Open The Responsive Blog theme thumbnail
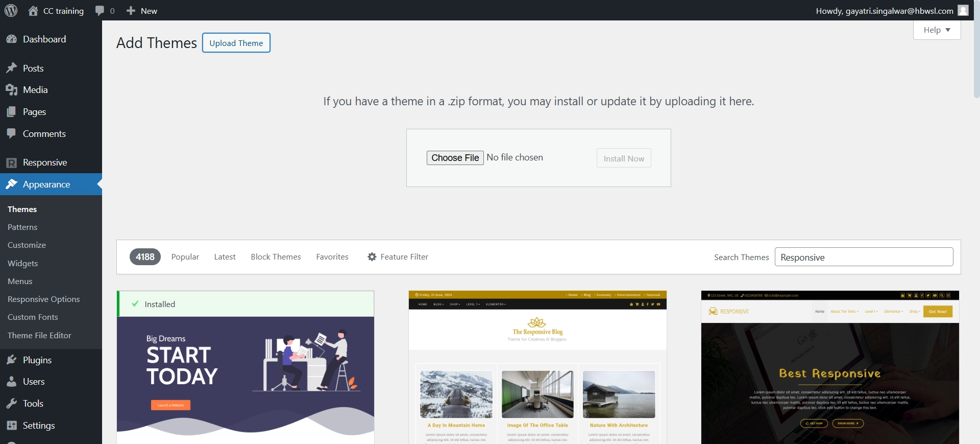Screen dimensions: 980x444 (x=537, y=367)
